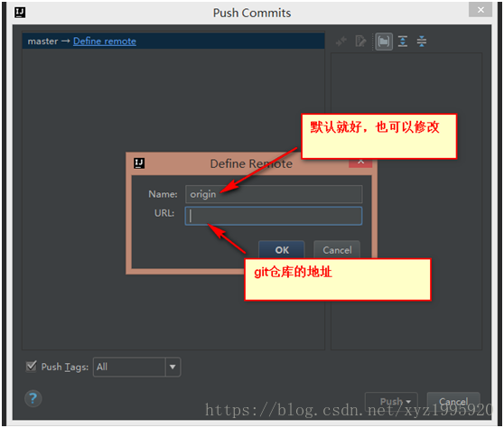Viewport: 504px width, 428px height.
Task: Focus the Name field containing origin
Action: [x=274, y=194]
